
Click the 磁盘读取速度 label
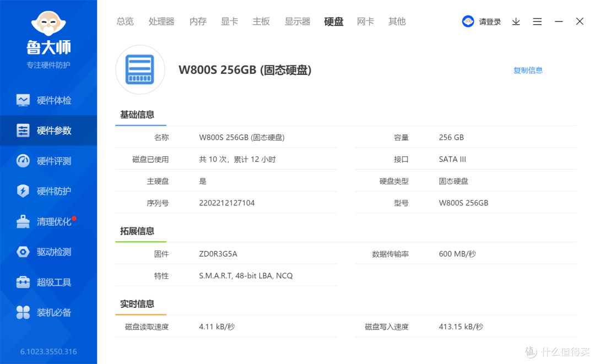tap(147, 327)
